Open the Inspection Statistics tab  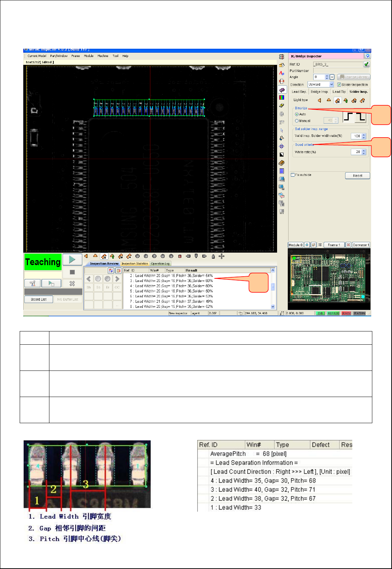click(x=135, y=264)
